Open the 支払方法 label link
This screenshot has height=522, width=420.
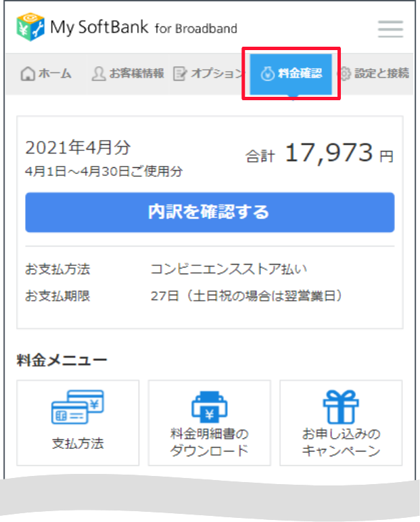[78, 443]
